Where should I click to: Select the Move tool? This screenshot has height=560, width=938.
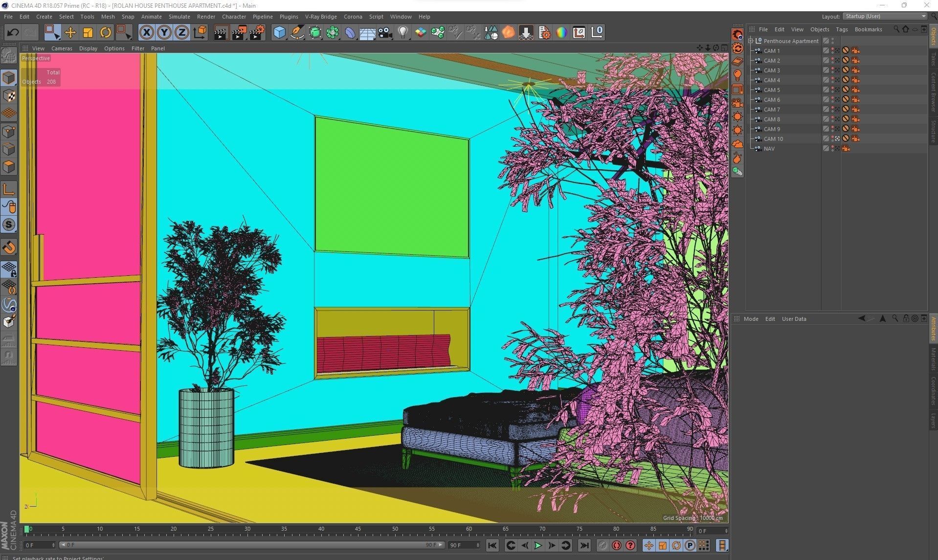point(70,33)
